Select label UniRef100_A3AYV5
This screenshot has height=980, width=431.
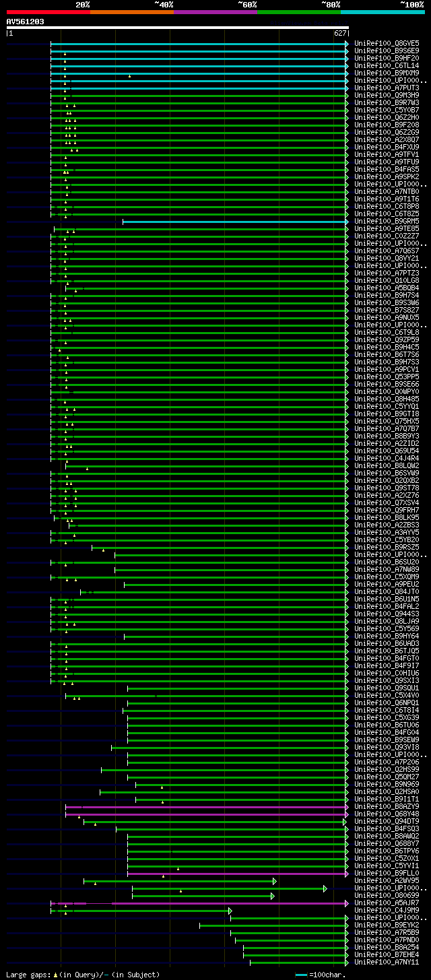387,532
